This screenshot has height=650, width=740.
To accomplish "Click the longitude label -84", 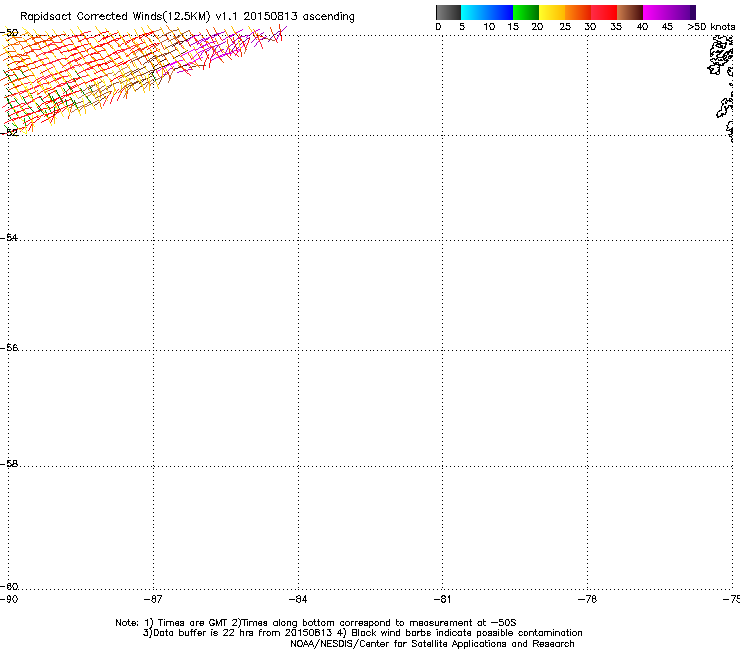I will pyautogui.click(x=298, y=599).
